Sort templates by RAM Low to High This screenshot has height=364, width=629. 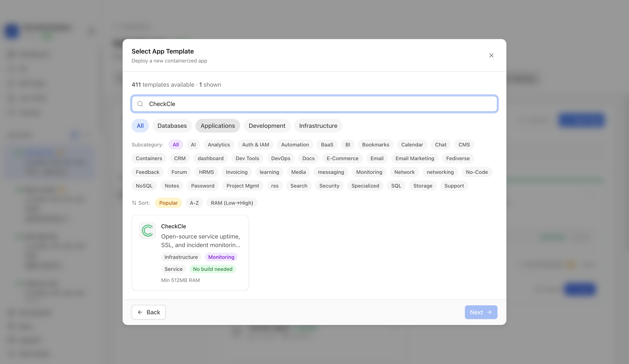(x=232, y=203)
